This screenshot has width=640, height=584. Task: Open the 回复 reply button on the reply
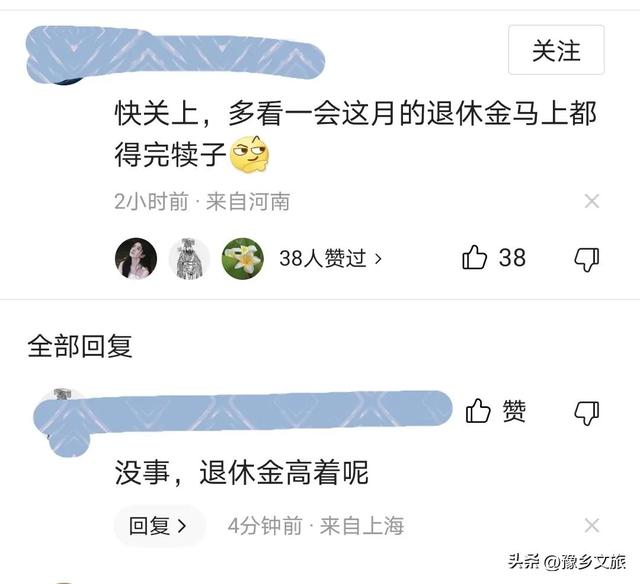tap(158, 526)
